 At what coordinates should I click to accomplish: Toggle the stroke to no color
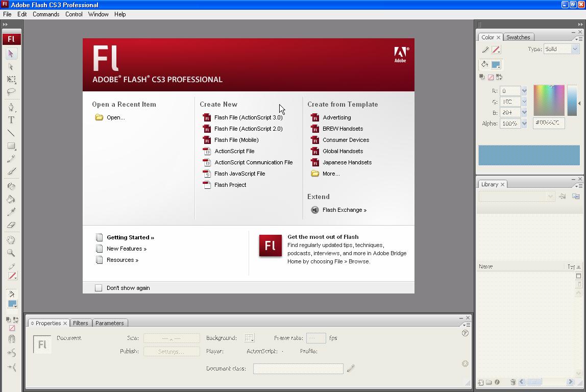490,77
